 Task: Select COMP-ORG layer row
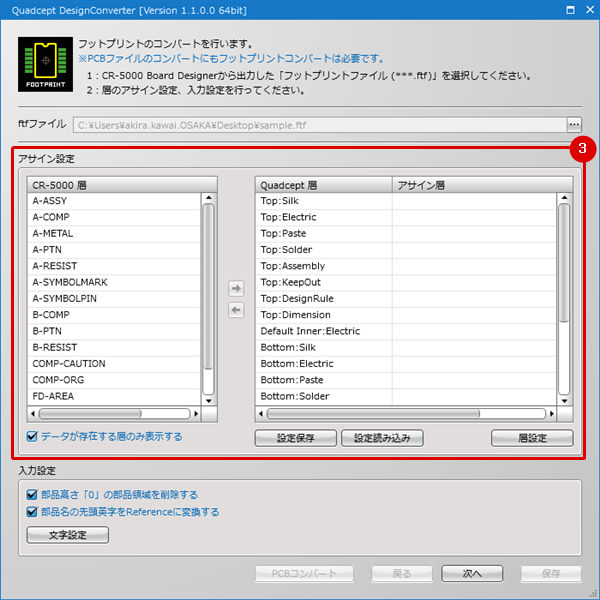[114, 380]
